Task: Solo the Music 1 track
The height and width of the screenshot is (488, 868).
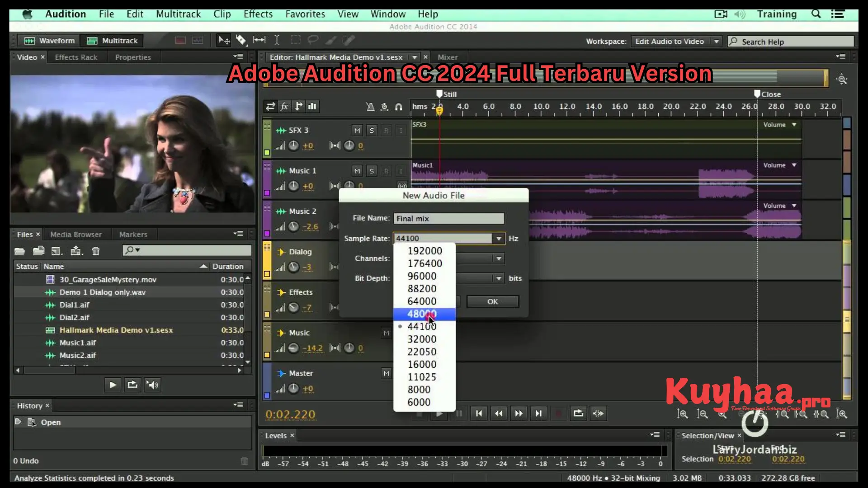Action: coord(372,171)
